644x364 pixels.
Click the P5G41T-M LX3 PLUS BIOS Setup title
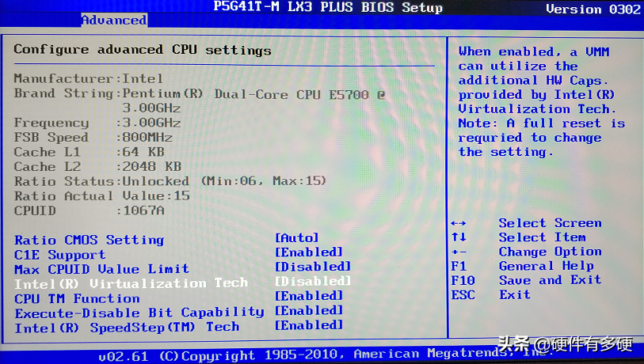tap(328, 7)
